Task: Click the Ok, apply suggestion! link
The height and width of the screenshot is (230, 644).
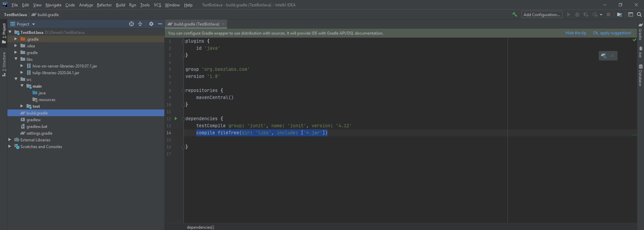Action: [x=612, y=33]
